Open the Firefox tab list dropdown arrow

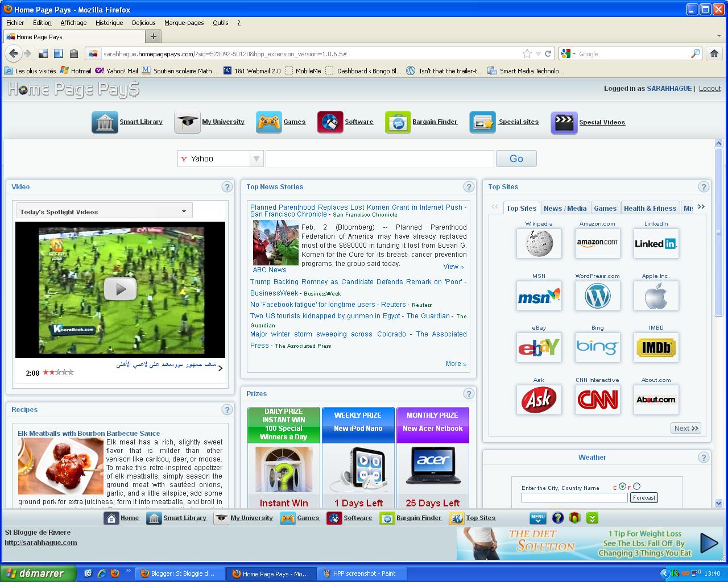(719, 36)
